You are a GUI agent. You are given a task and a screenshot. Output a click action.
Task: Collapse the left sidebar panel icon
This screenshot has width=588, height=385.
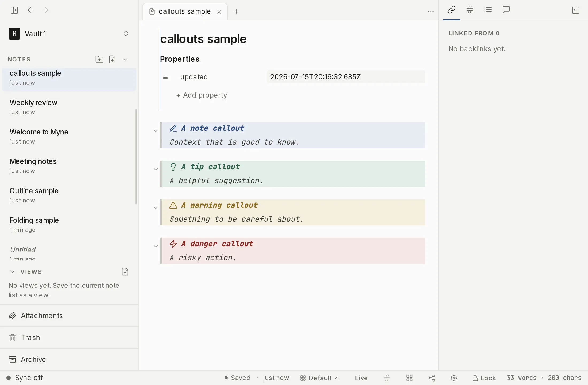[x=14, y=10]
